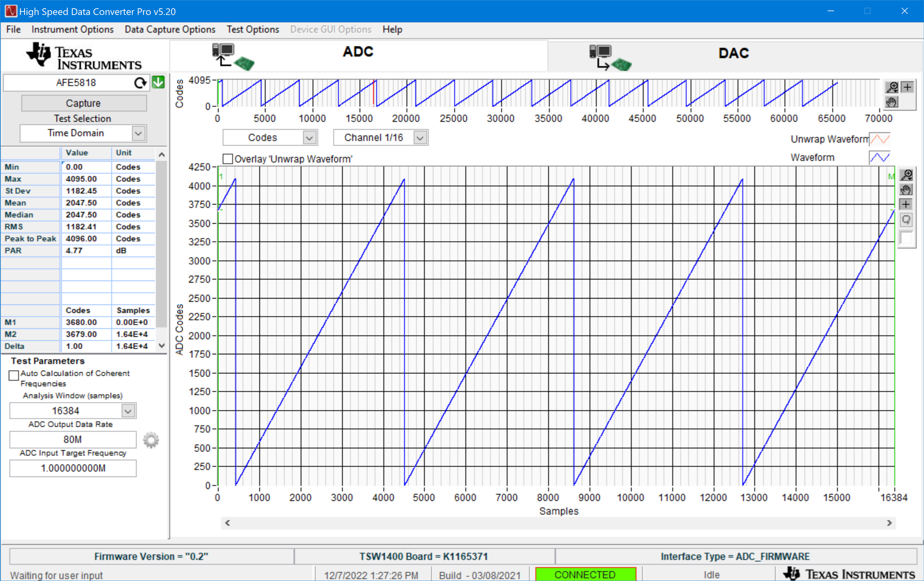Click the Texas Instruments logo at top left

pyautogui.click(x=84, y=56)
